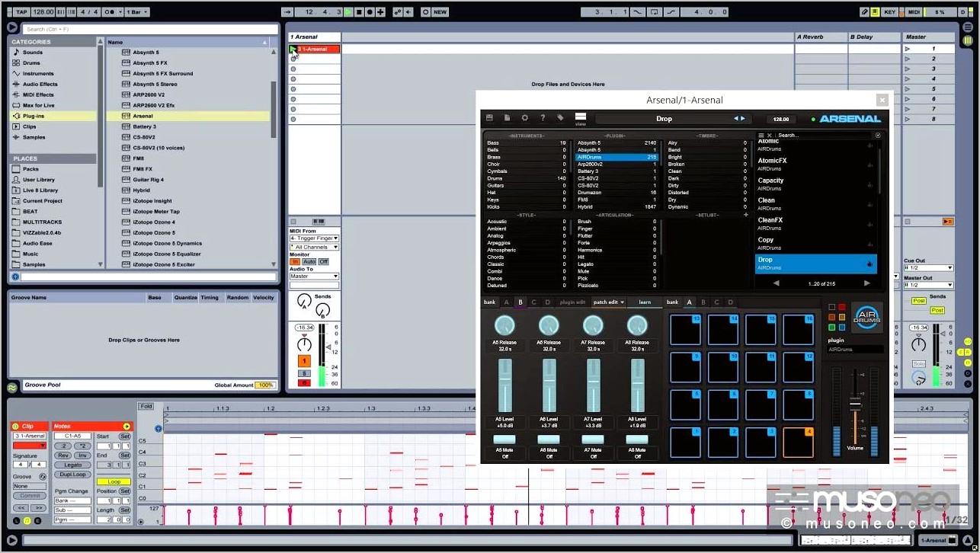The height and width of the screenshot is (553, 980).
Task: Click the Stop button in Live transport
Action: point(358,12)
